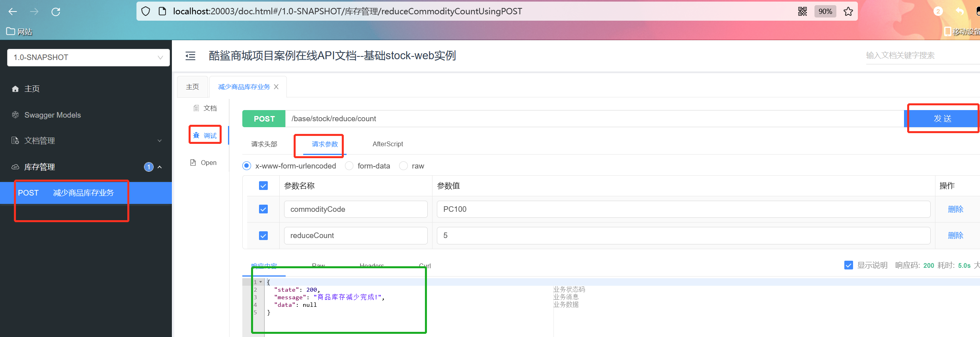
Task: Go back with the browser back arrow
Action: pos(13,12)
